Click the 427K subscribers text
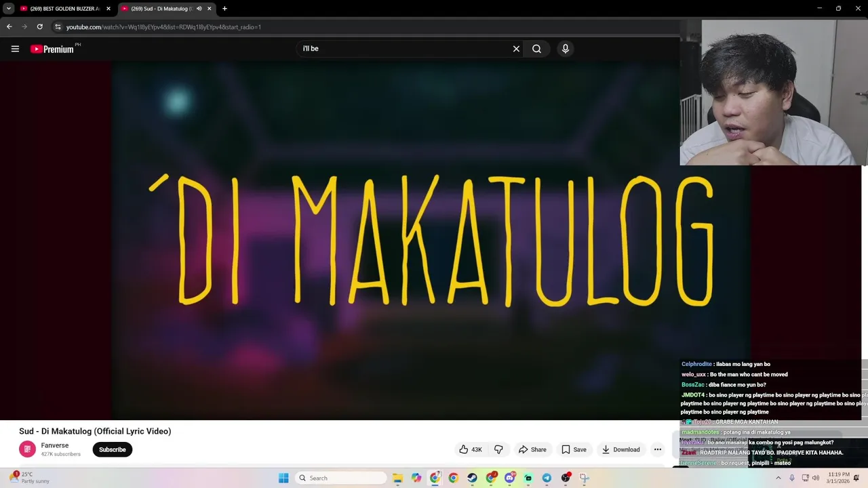 tap(61, 454)
